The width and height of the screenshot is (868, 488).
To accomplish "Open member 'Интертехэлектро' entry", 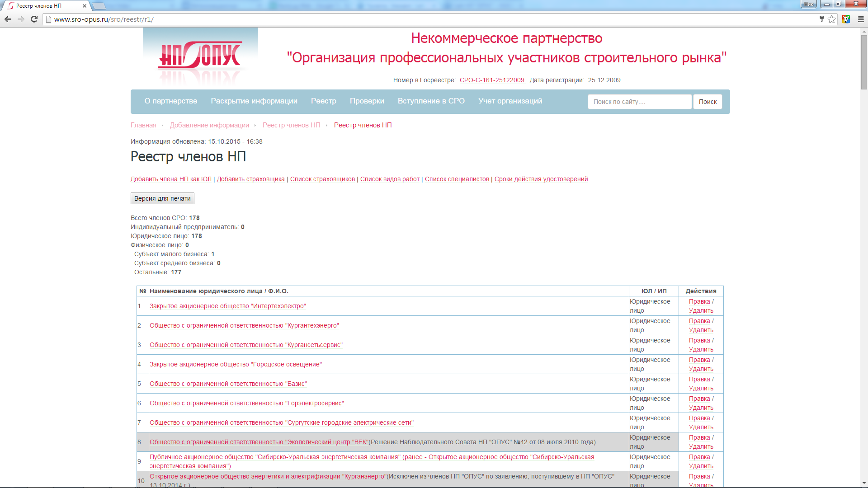I will (x=228, y=306).
